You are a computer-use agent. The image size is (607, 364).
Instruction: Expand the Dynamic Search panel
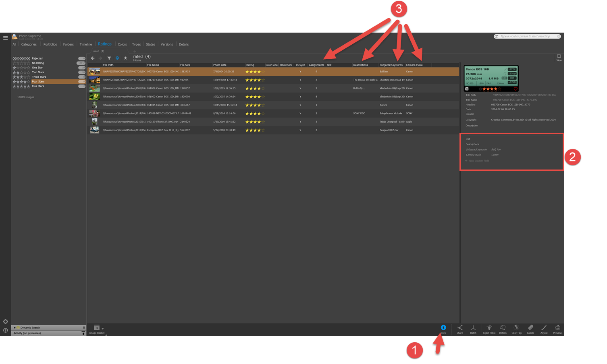(15, 327)
